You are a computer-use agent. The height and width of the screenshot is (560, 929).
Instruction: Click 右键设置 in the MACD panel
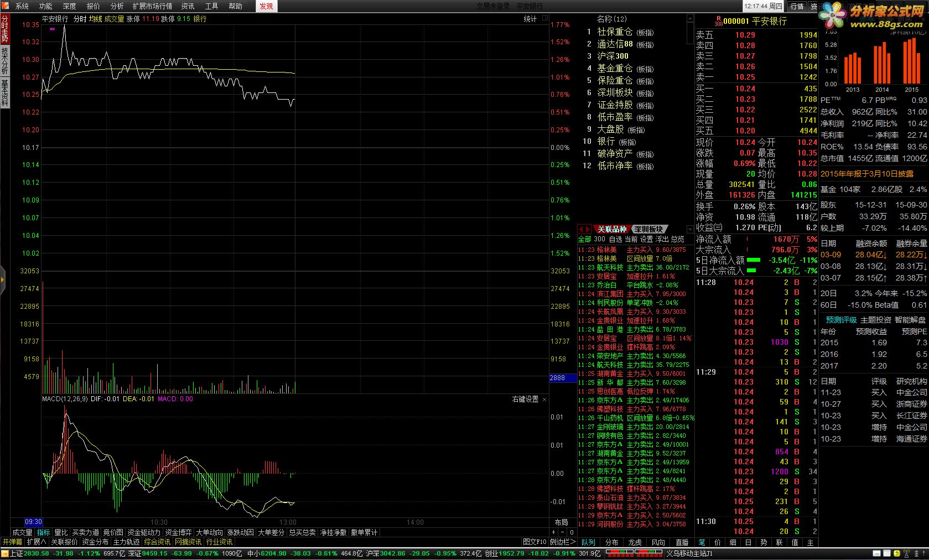[525, 399]
